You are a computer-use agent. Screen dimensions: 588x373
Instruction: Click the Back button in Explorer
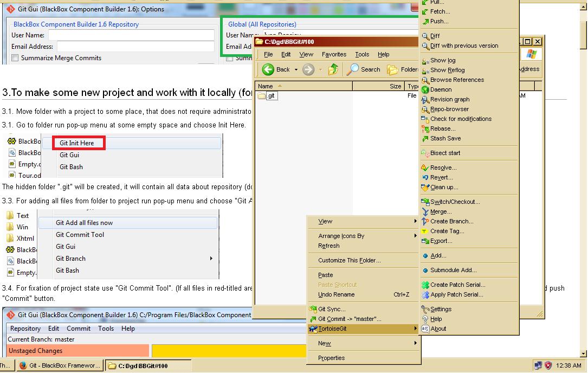pos(276,69)
